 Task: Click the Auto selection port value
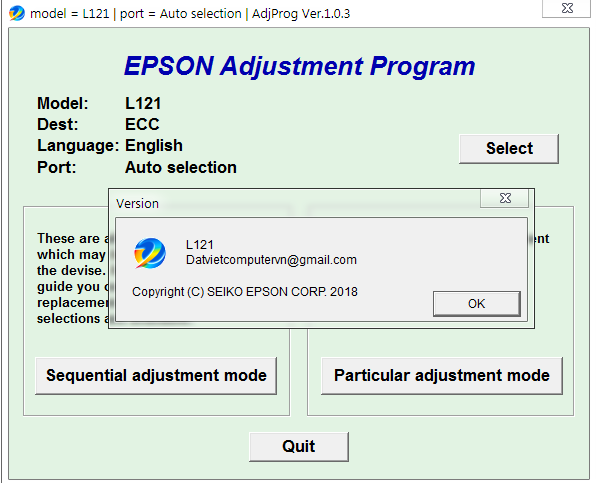point(181,167)
